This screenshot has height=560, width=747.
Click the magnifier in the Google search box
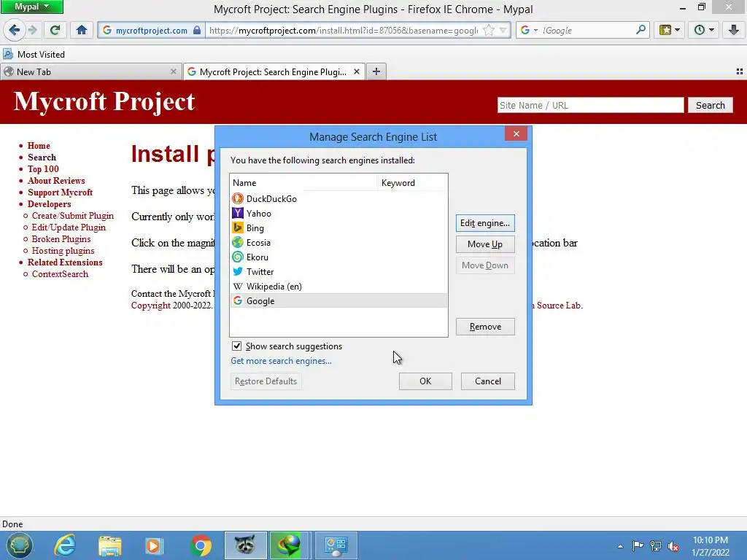point(640,30)
